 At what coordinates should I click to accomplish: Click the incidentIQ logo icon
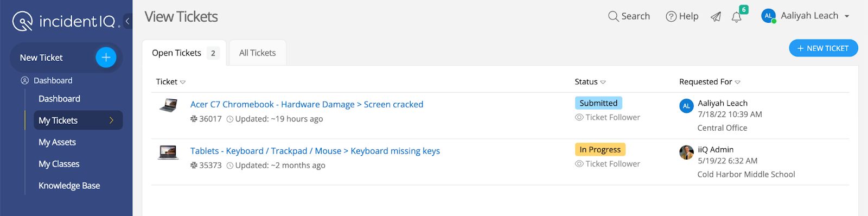(23, 21)
